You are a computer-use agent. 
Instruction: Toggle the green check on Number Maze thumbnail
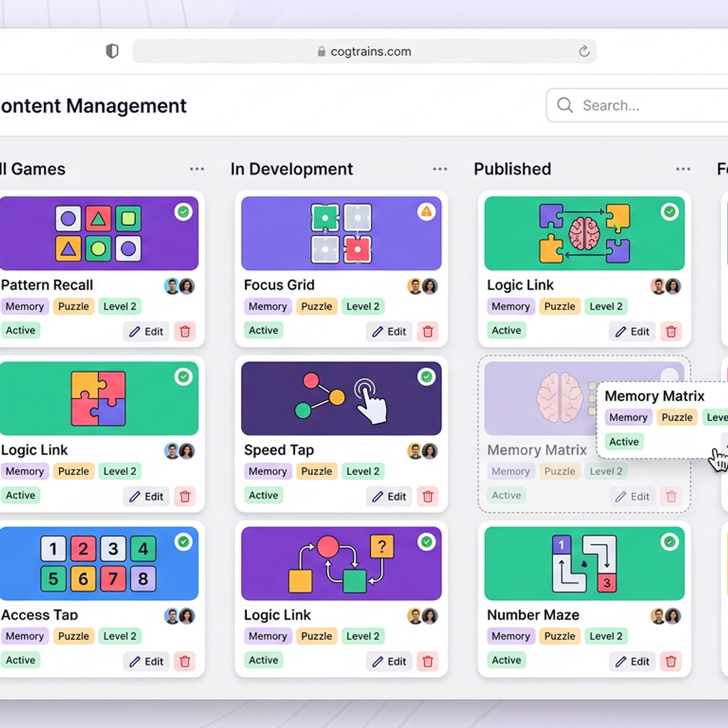669,542
